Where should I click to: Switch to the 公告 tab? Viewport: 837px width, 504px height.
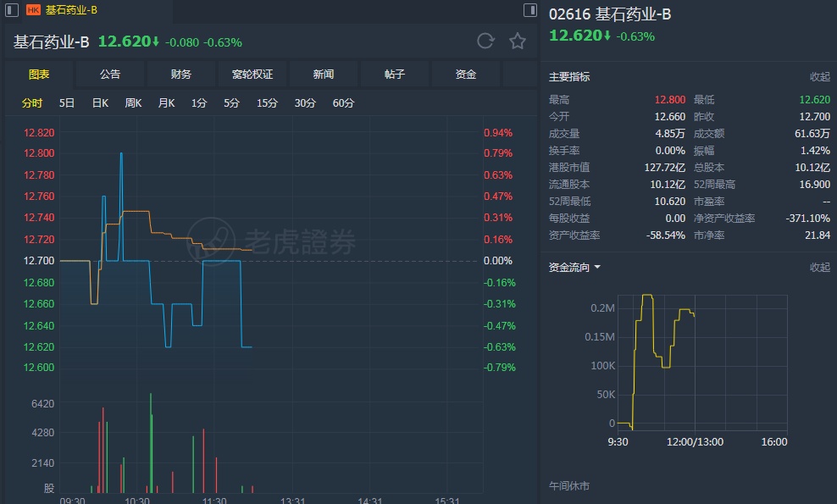pyautogui.click(x=110, y=75)
